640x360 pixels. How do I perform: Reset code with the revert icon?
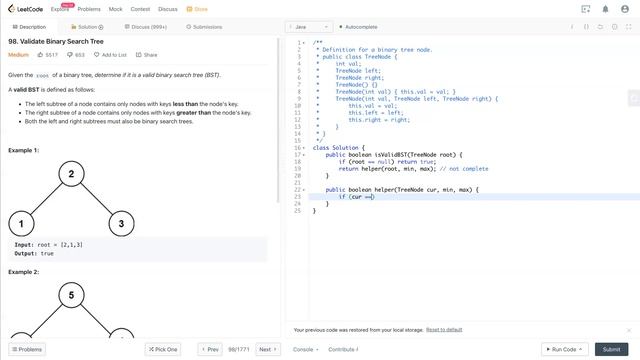[600, 27]
